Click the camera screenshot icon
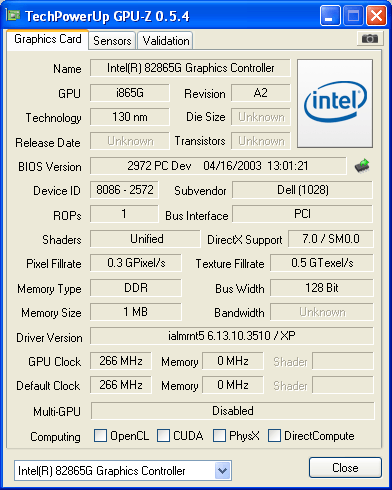 click(x=369, y=39)
